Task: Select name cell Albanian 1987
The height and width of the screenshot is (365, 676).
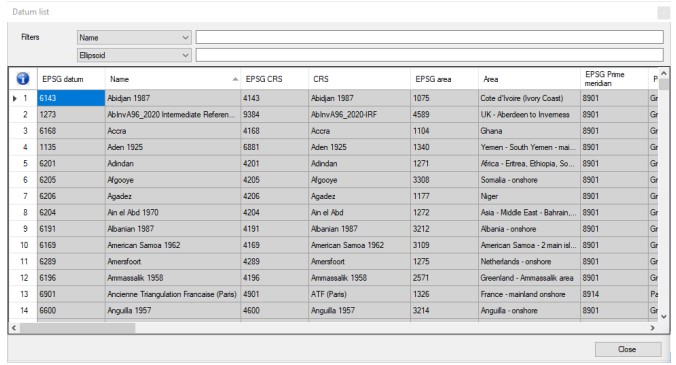Action: tap(173, 229)
